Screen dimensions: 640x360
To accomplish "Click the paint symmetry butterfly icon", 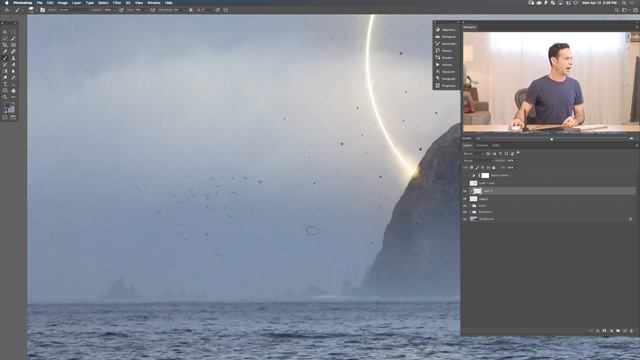I will 225,10.
